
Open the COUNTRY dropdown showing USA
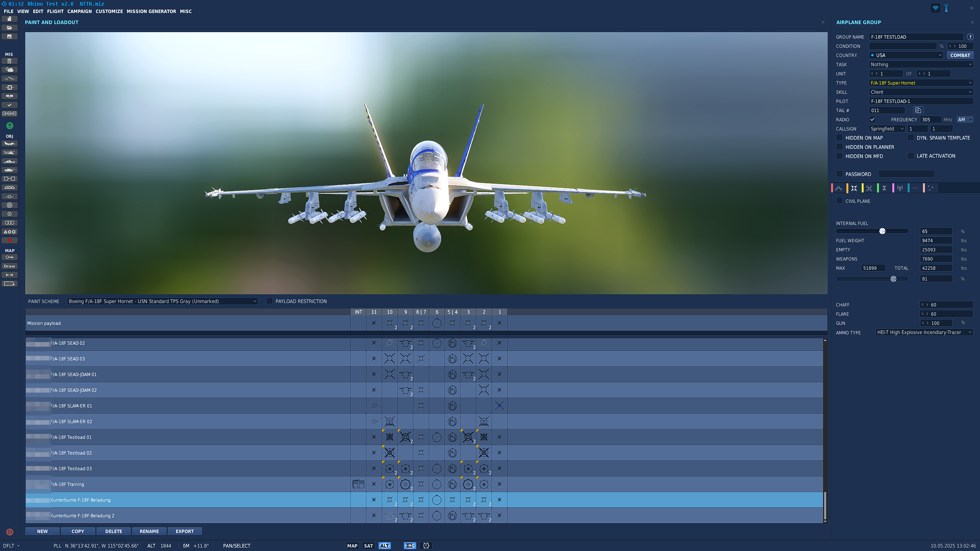coord(906,55)
